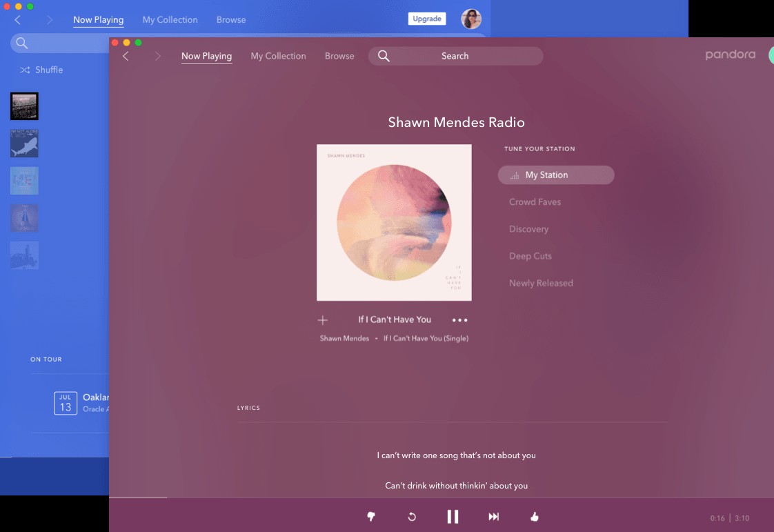Go back in the front Pandora window
This screenshot has width=774, height=532.
click(x=126, y=57)
